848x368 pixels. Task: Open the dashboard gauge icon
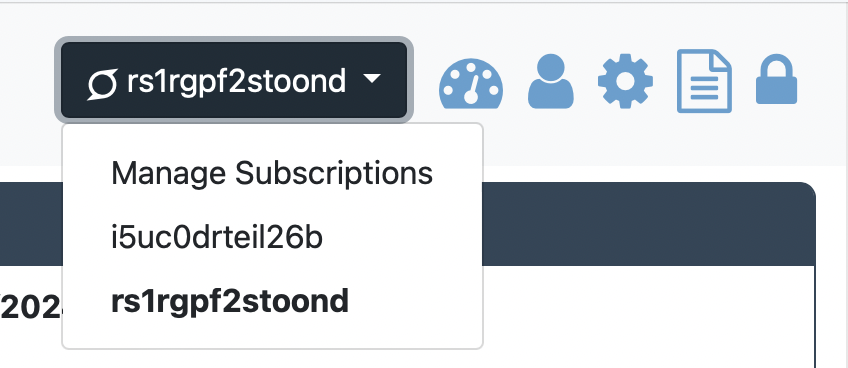coord(471,83)
